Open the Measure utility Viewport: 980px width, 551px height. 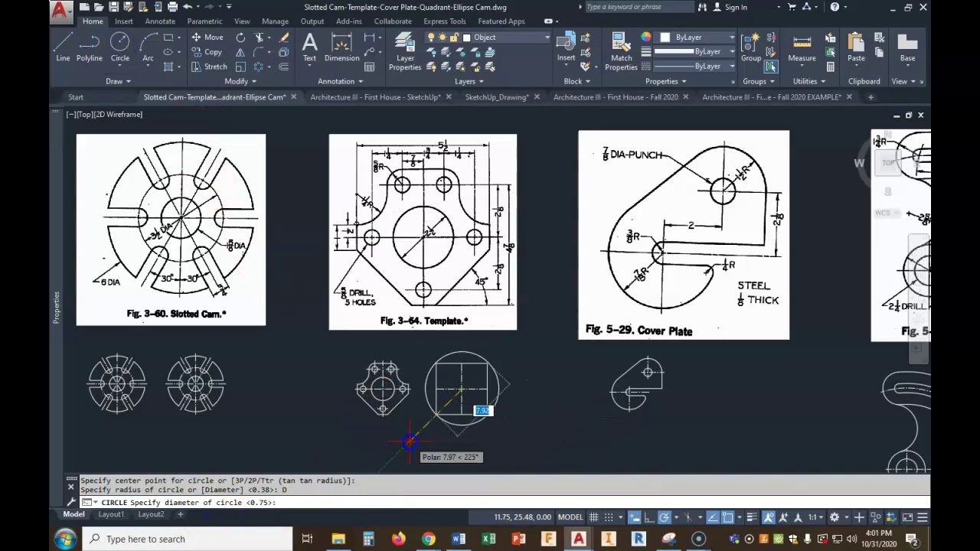[x=802, y=47]
